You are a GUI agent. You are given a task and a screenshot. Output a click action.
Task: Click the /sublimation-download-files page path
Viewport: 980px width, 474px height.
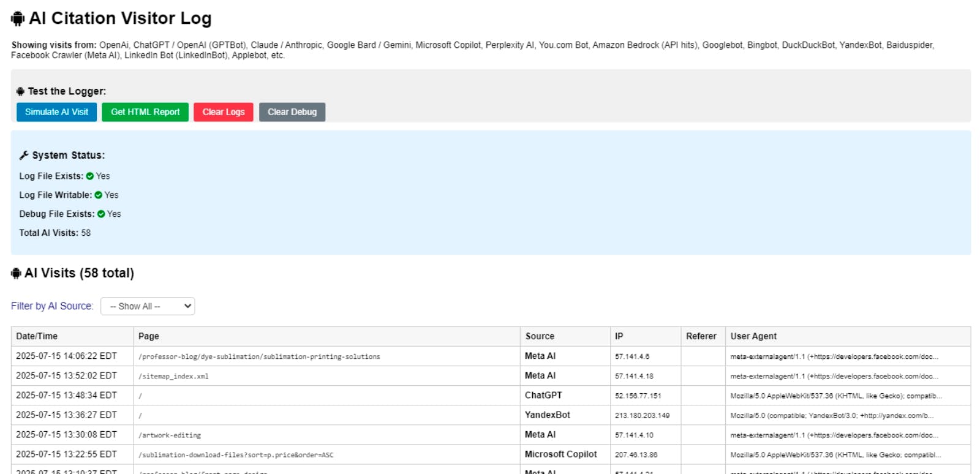pyautogui.click(x=236, y=455)
